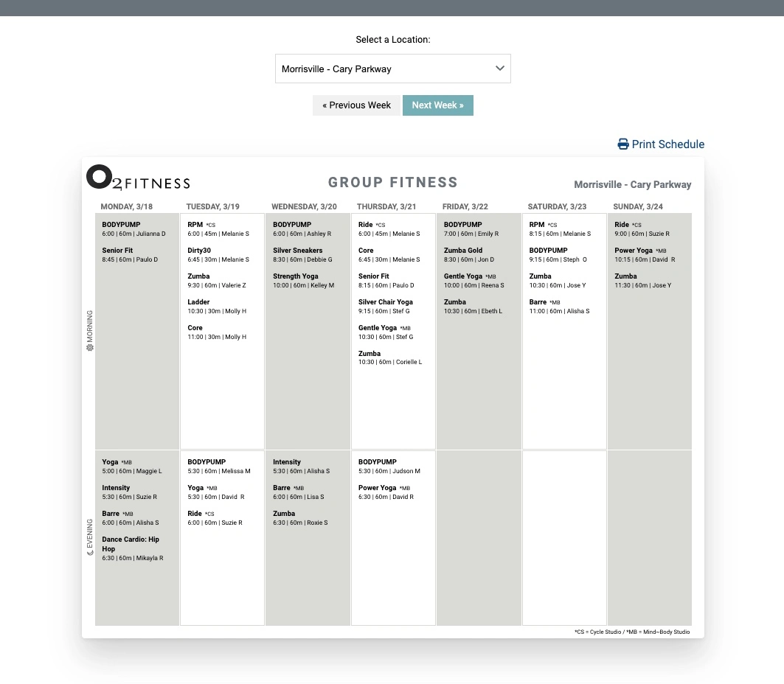Select Saturday Barre with Alisha S
784x684 pixels.
560,307
